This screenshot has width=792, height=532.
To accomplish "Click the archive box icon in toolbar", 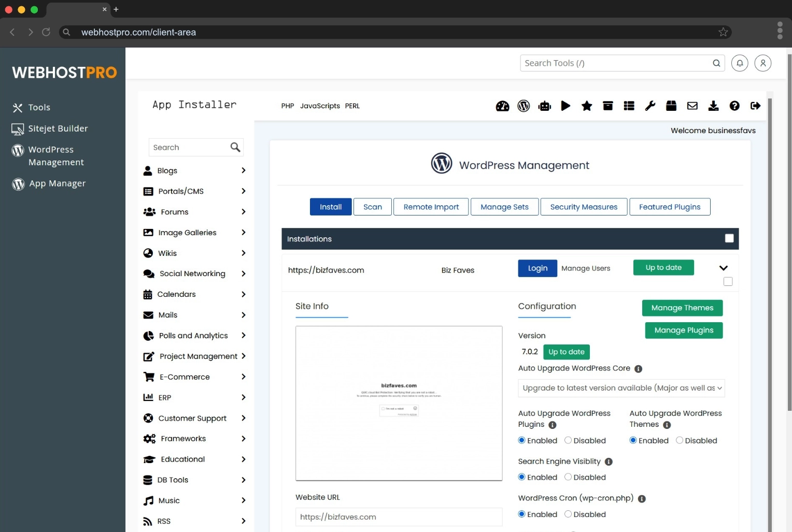I will click(x=608, y=106).
